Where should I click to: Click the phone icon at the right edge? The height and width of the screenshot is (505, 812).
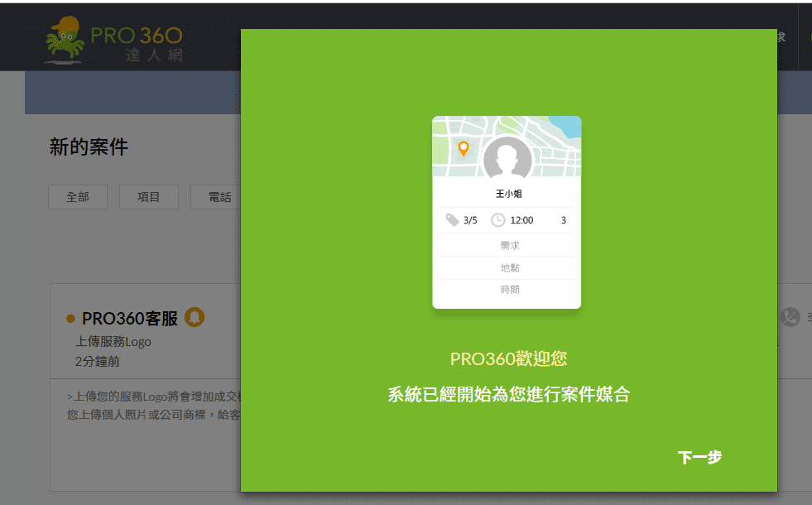(790, 317)
